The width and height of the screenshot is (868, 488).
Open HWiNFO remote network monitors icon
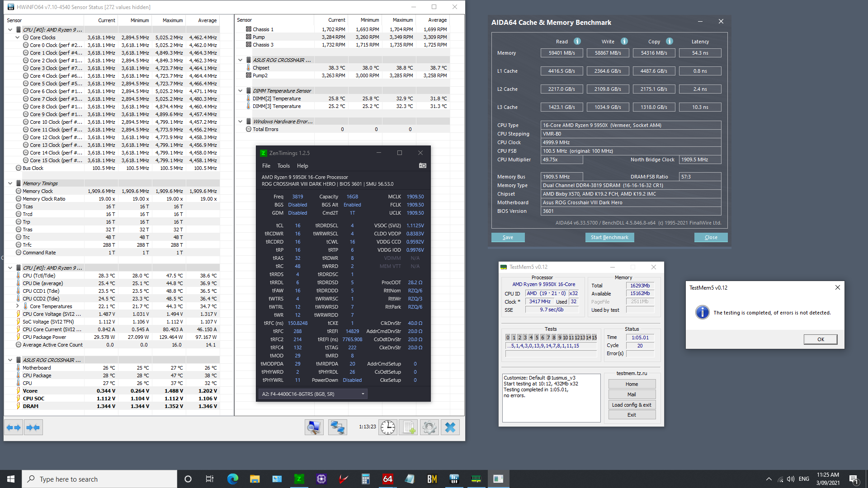click(337, 427)
